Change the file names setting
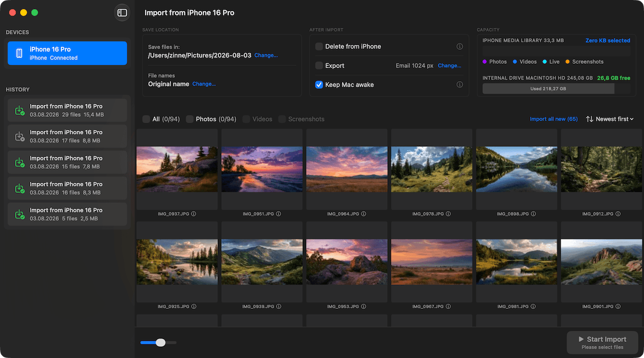 pos(204,84)
